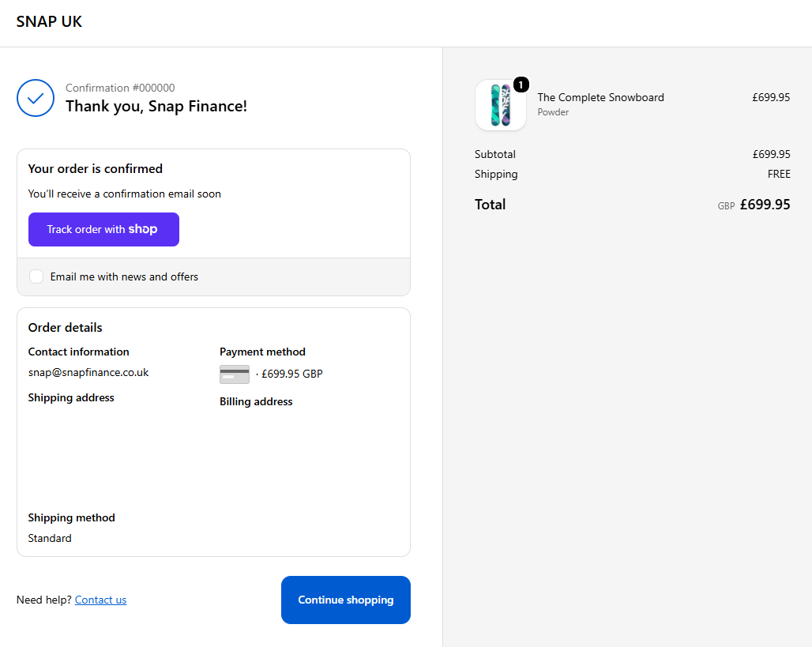
Task: Click the Shipping address label
Action: pyautogui.click(x=71, y=398)
